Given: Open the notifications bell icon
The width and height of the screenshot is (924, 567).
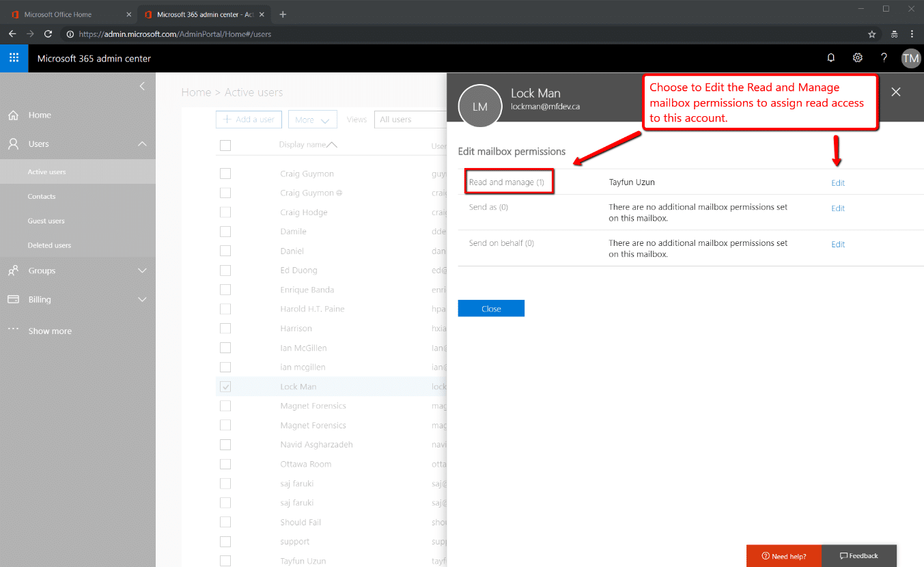Looking at the screenshot, I should (x=831, y=58).
